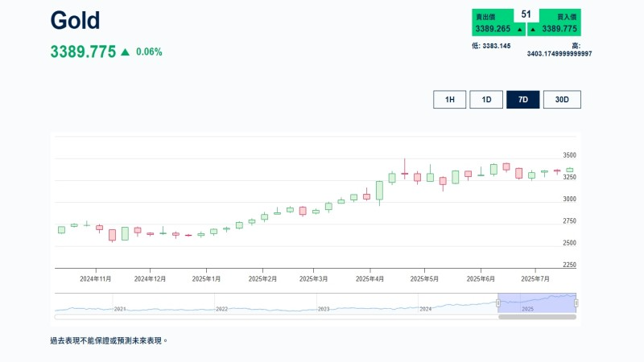Click the 2025年4月 axis label
Image resolution: width=644 pixels, height=362 pixels.
(x=369, y=278)
